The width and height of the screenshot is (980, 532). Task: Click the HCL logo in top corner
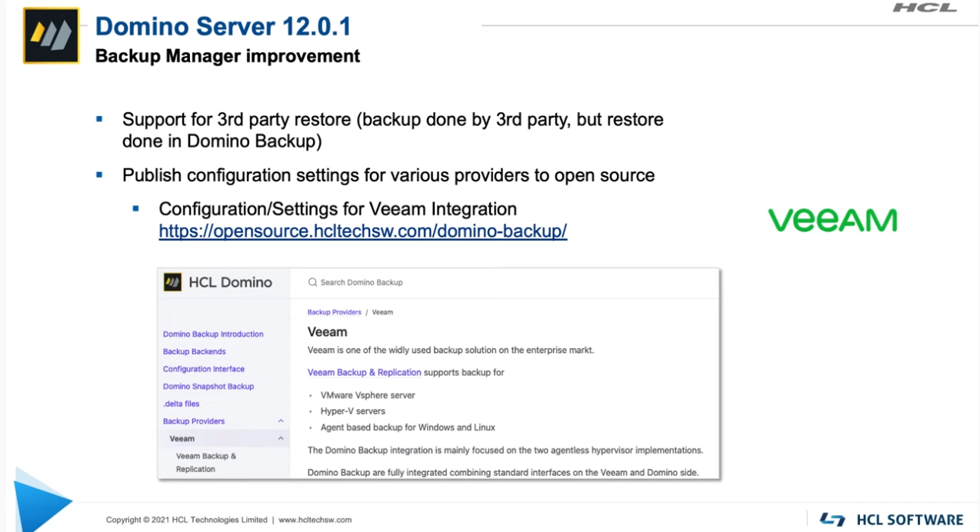[925, 8]
